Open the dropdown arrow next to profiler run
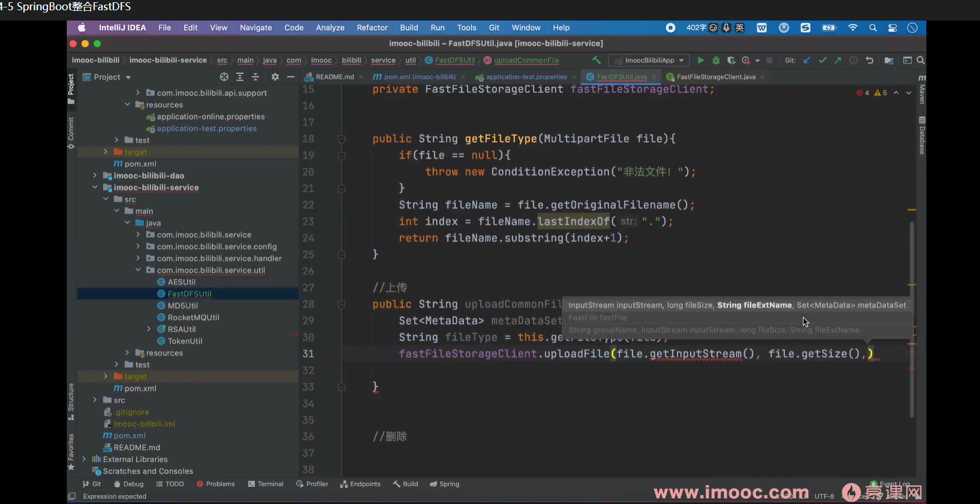The width and height of the screenshot is (980, 504). pyautogui.click(x=757, y=61)
